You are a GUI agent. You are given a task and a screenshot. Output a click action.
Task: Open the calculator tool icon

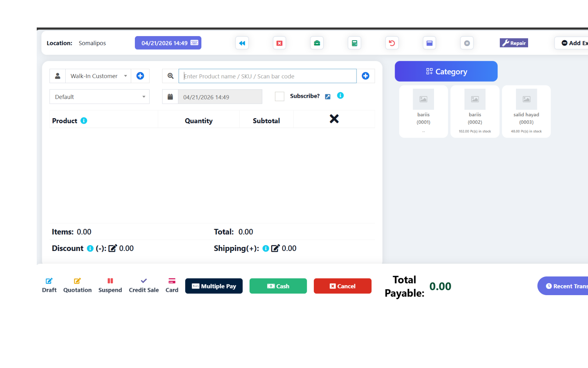click(x=354, y=43)
